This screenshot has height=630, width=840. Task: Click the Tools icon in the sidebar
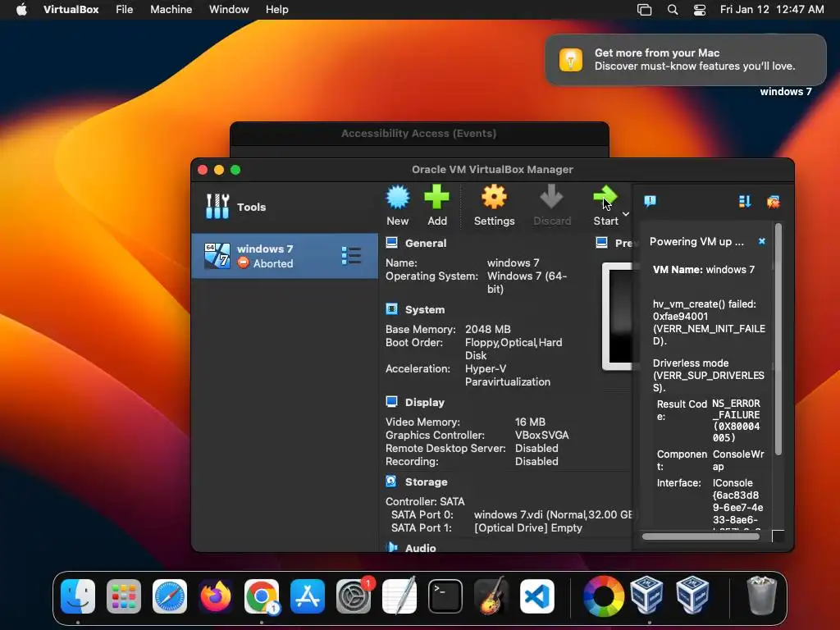[217, 206]
